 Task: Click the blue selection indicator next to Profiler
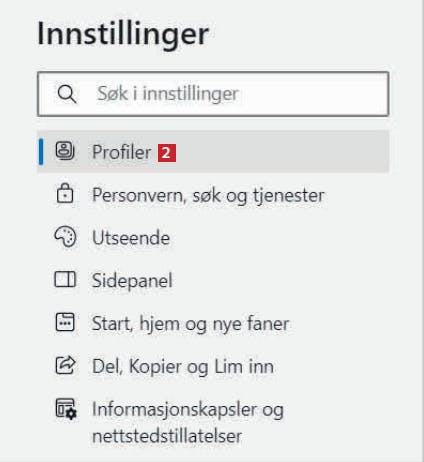click(41, 151)
